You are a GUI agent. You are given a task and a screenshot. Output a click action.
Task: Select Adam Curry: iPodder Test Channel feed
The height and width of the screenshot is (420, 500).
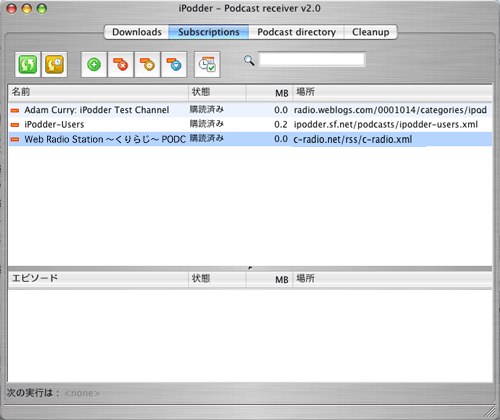click(x=97, y=110)
